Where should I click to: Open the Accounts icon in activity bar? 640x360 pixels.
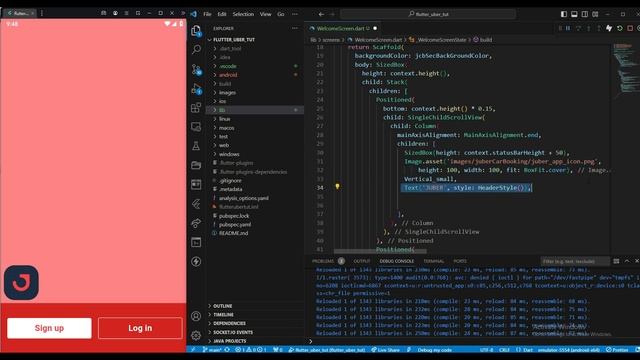click(196, 316)
